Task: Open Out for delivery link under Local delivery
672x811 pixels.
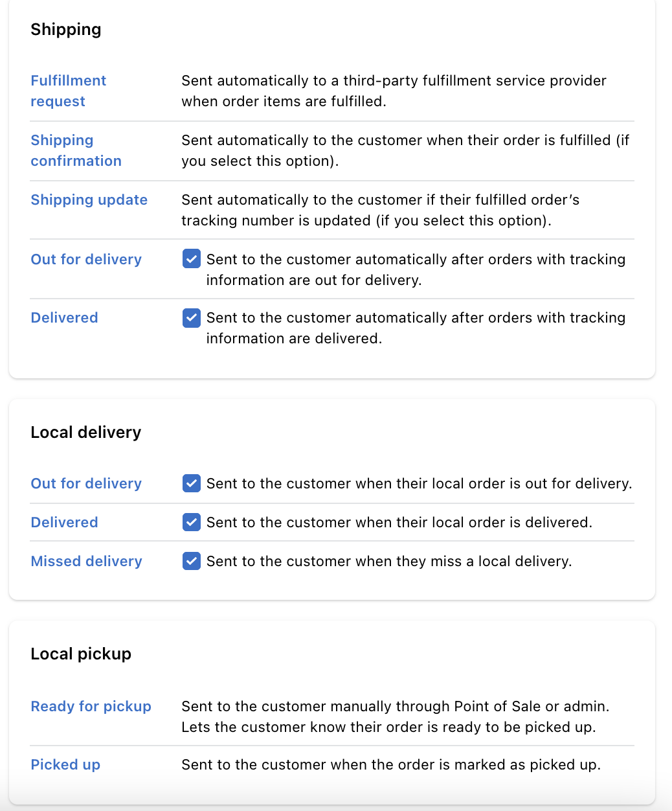Action: click(x=86, y=483)
